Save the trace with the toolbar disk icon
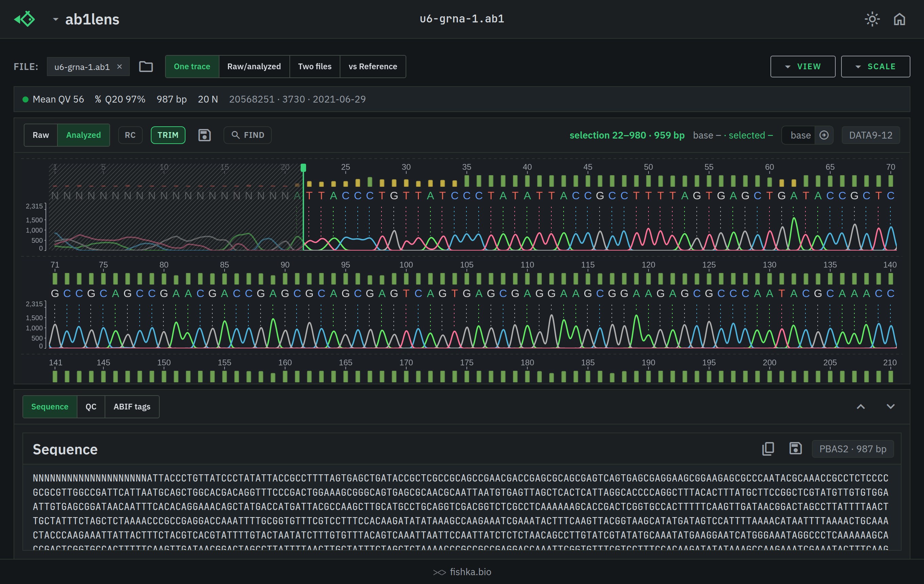The width and height of the screenshot is (924, 584). coord(204,135)
